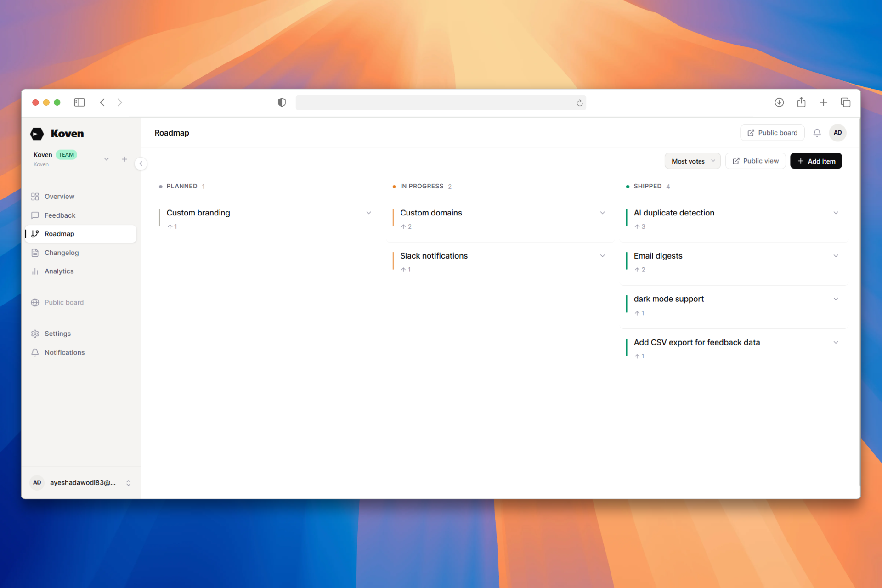Open Public board in the sidebar
This screenshot has height=588, width=882.
pos(81,302)
